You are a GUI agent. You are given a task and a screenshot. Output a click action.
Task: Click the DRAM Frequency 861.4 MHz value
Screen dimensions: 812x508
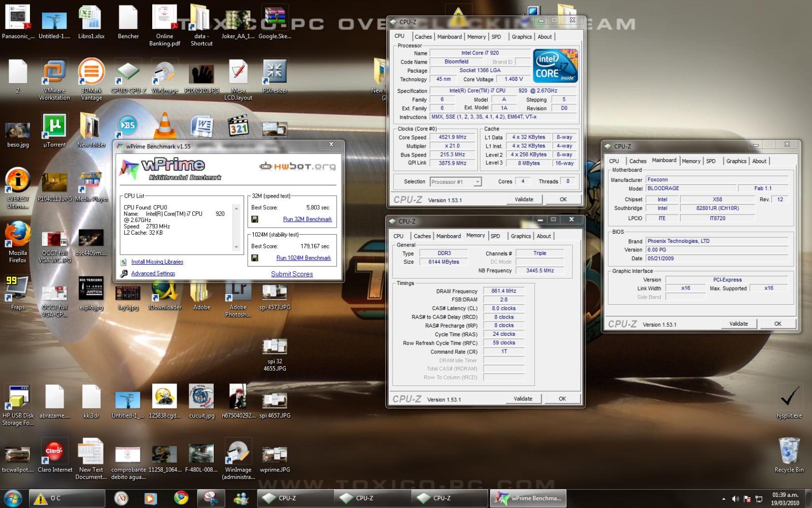(x=503, y=291)
